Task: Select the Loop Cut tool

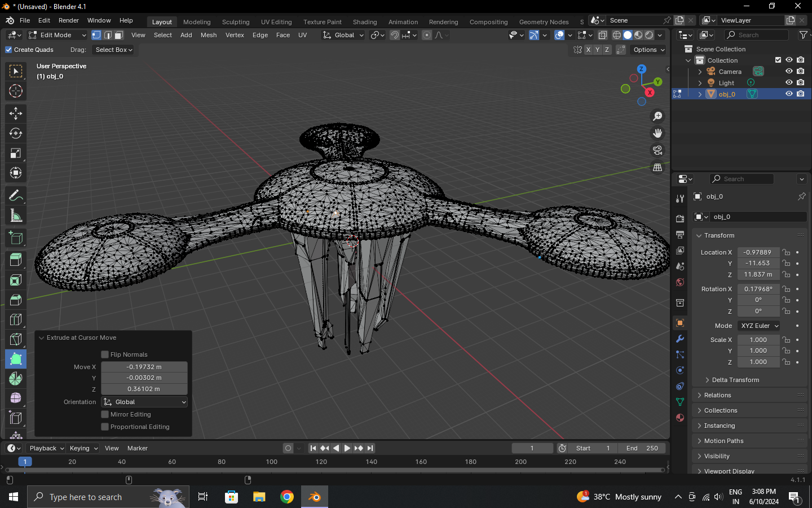Action: tap(16, 319)
